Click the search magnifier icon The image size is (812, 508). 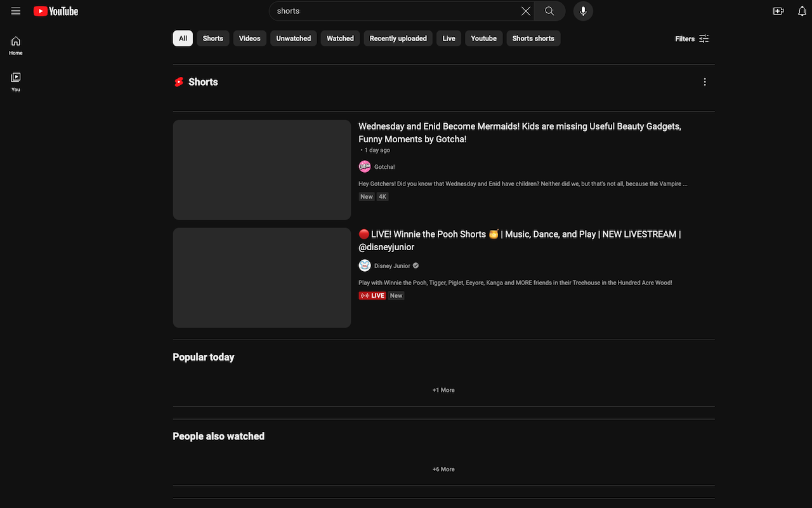click(549, 11)
